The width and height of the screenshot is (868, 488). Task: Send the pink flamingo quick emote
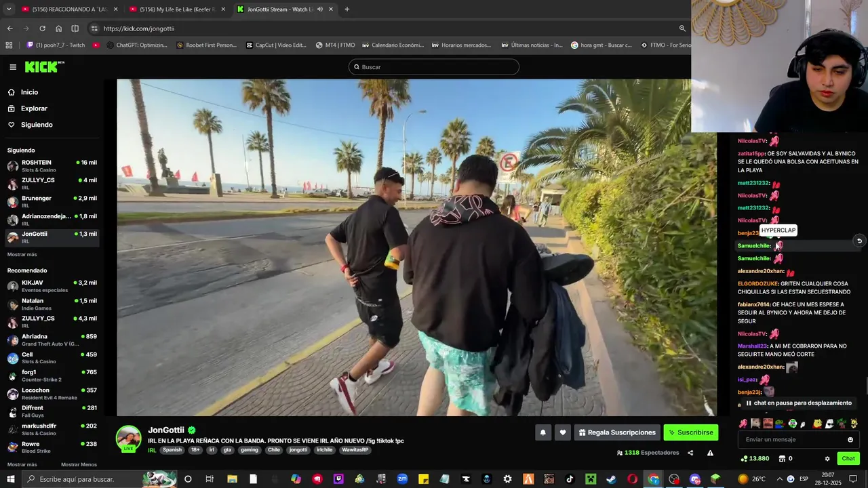[743, 424]
